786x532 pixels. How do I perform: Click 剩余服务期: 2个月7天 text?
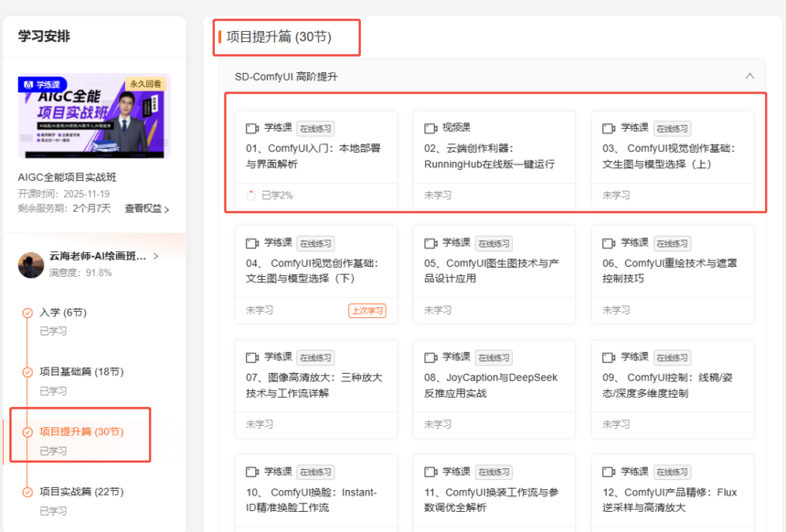(x=64, y=208)
